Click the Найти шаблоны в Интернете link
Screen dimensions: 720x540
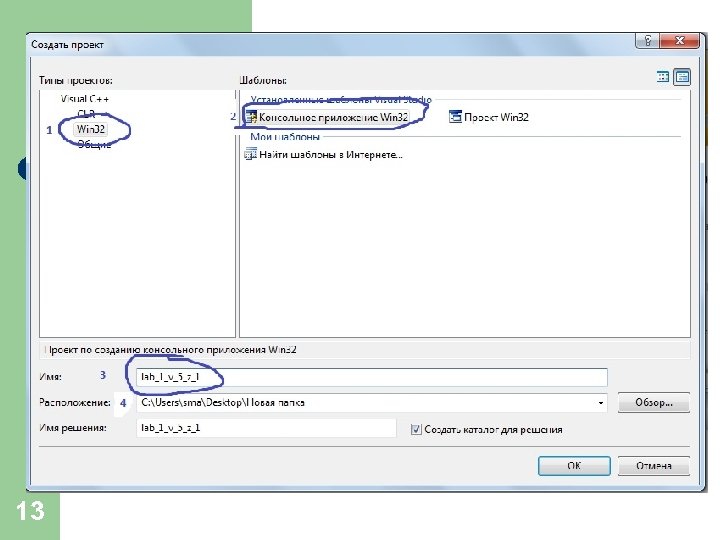[331, 155]
